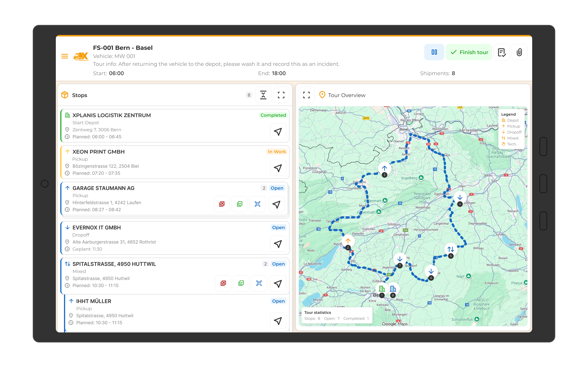Navigate to Xplanis Logistik Zentrum

click(278, 132)
